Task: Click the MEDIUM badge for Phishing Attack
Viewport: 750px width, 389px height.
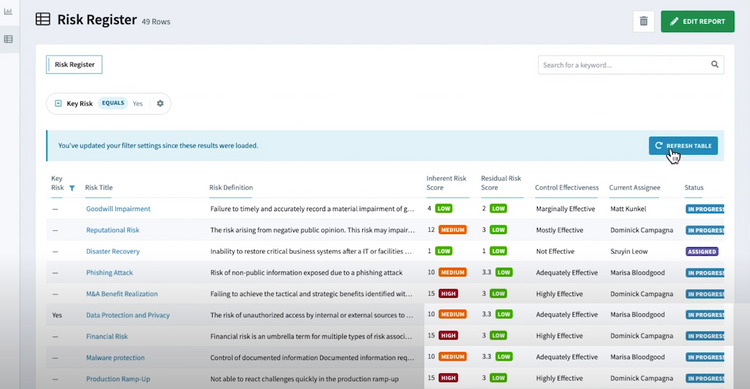Action: [452, 272]
